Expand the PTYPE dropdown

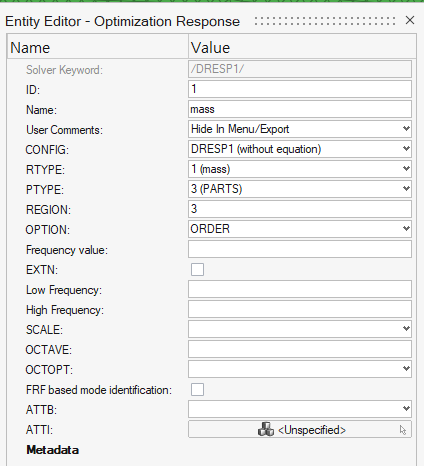[x=300, y=189]
